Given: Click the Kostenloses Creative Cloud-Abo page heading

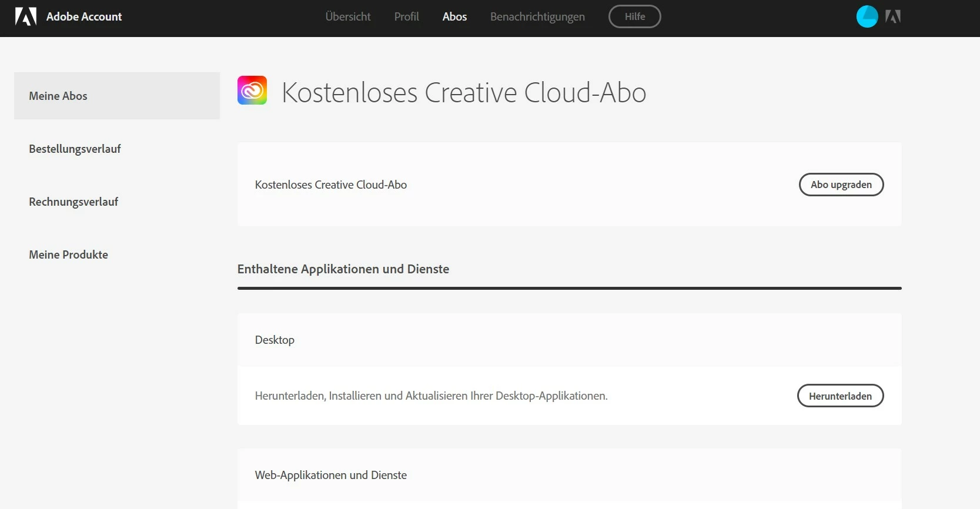Looking at the screenshot, I should [x=464, y=92].
